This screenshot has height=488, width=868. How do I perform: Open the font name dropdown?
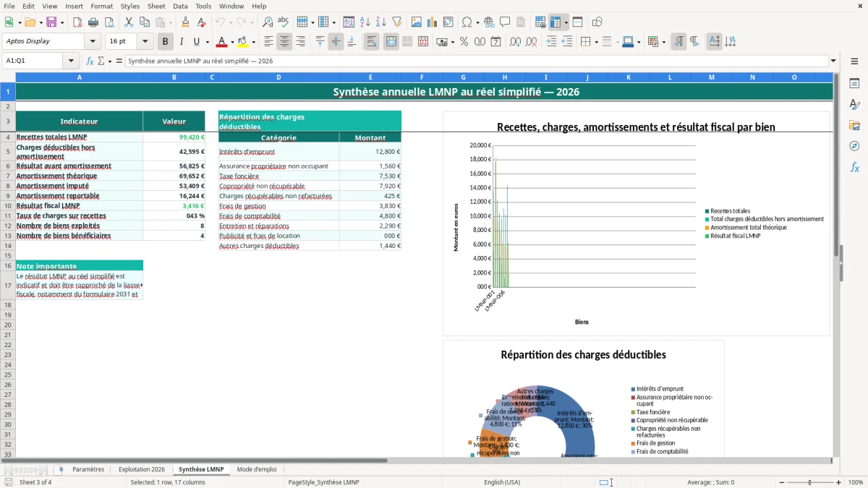click(92, 42)
